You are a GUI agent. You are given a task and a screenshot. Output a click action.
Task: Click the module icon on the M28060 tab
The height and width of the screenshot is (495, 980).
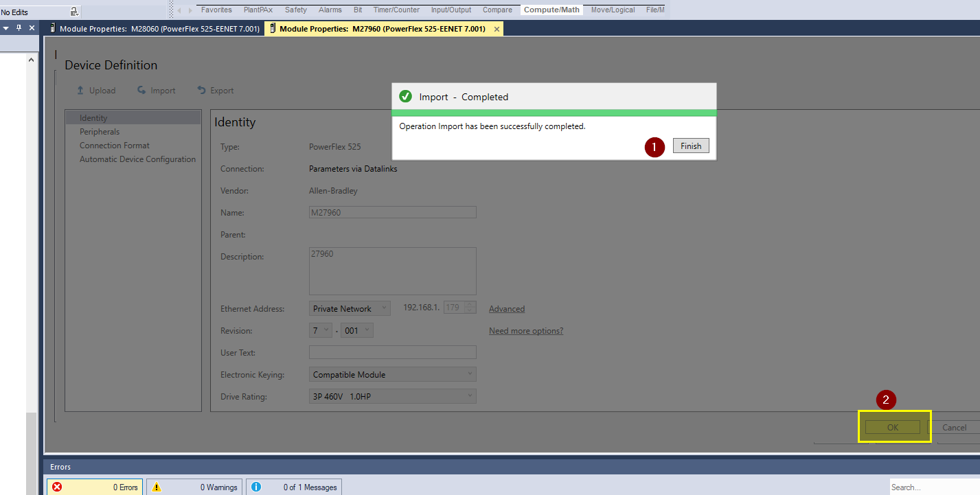(53, 29)
